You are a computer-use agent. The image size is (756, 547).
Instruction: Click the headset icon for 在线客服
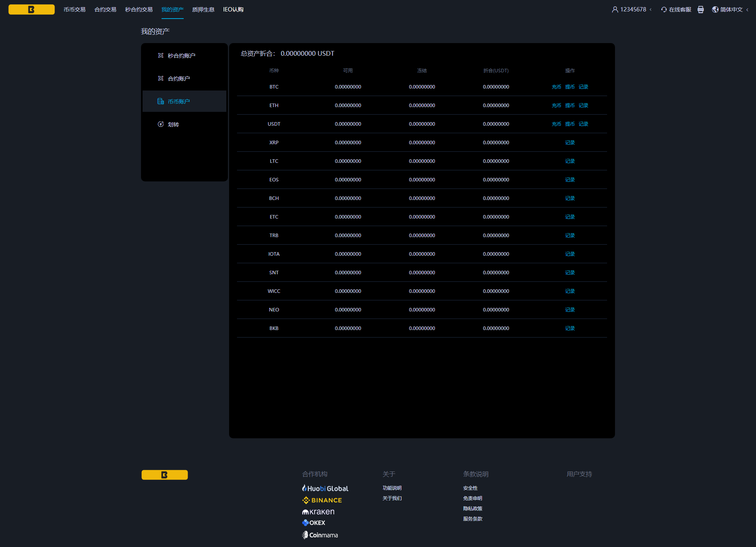[x=664, y=9]
